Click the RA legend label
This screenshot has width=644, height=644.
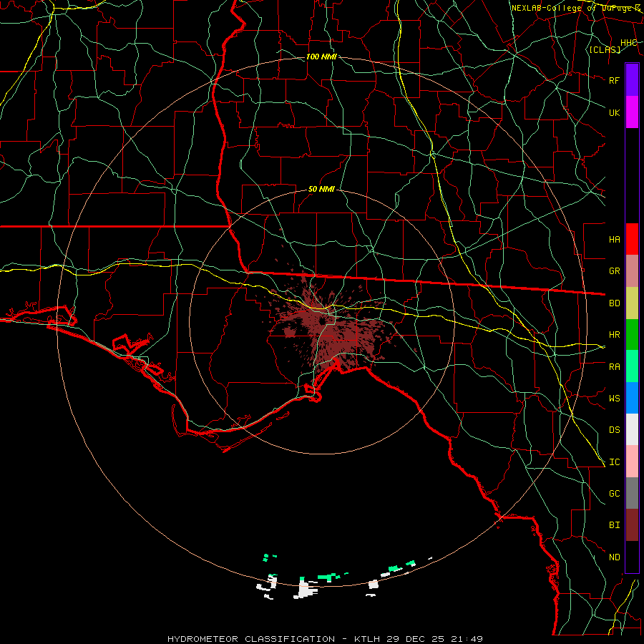pyautogui.click(x=614, y=367)
